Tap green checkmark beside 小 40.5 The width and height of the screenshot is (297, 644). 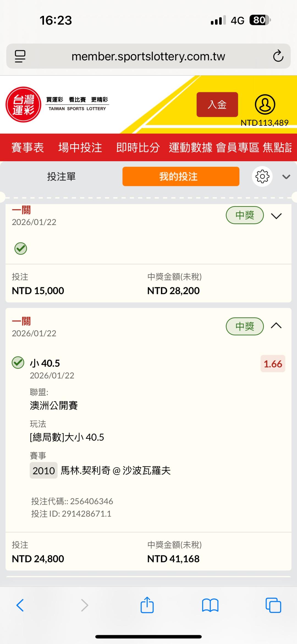tap(18, 363)
